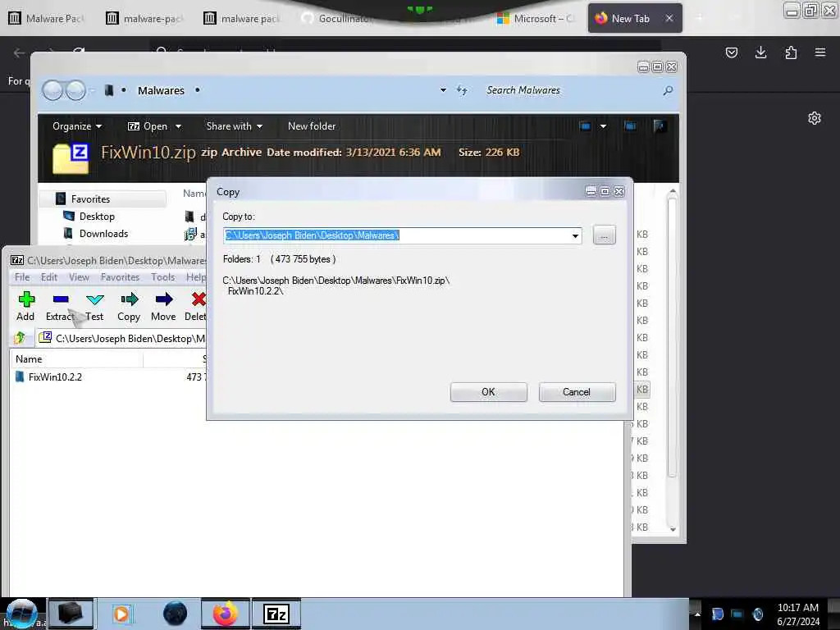Open the Firefox hamburger menu
Screen dimensions: 840x630
pos(820,52)
